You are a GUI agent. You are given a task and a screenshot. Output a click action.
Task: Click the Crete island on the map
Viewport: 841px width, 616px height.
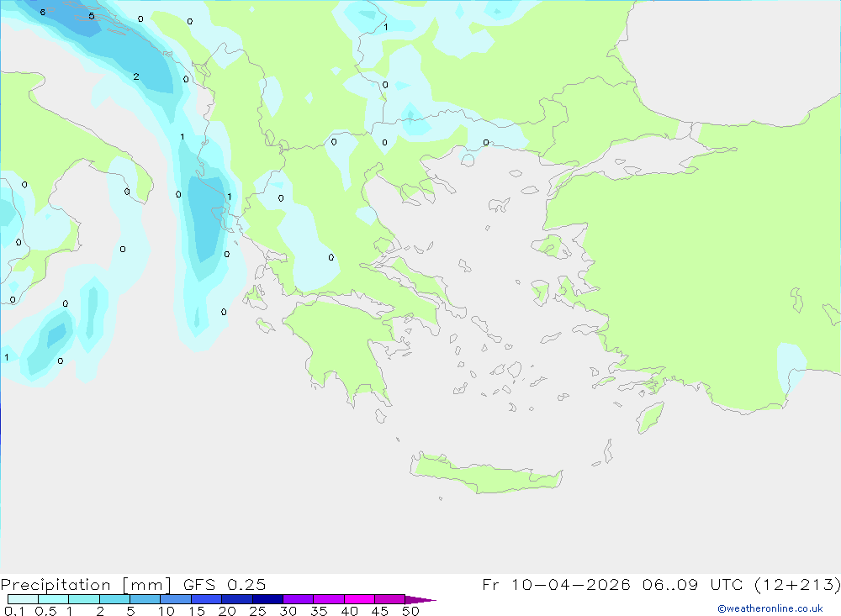click(x=485, y=473)
